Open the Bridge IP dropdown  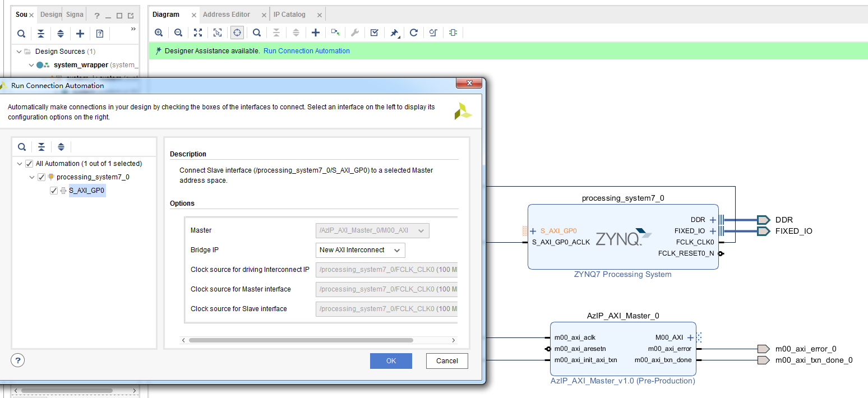coord(360,250)
